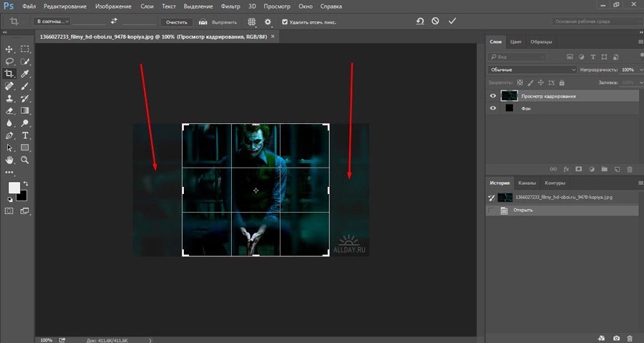This screenshot has height=343, width=644.
Task: Toggle Quick Mask mode
Action: 9,211
